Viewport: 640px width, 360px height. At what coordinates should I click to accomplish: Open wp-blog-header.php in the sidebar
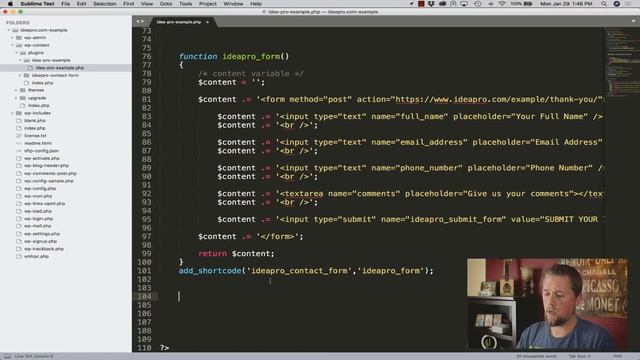(x=46, y=166)
